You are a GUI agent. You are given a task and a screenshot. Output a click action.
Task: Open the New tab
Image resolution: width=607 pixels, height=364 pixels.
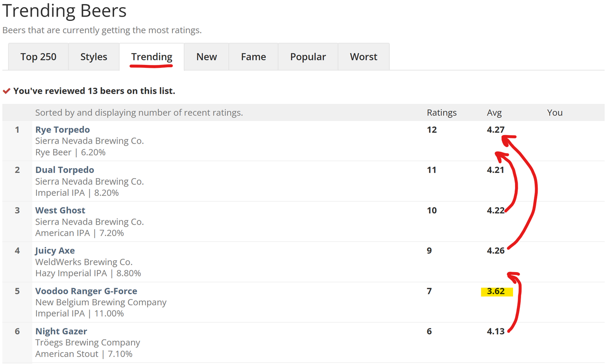tap(207, 57)
